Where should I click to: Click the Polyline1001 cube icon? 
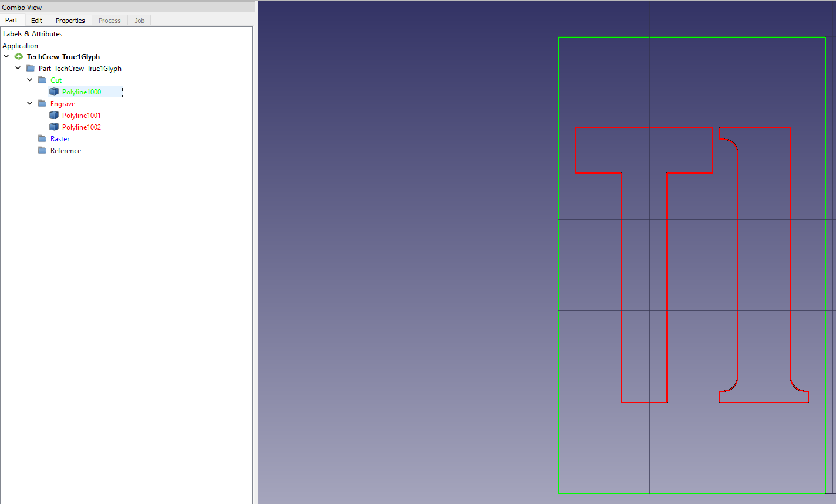(x=54, y=116)
